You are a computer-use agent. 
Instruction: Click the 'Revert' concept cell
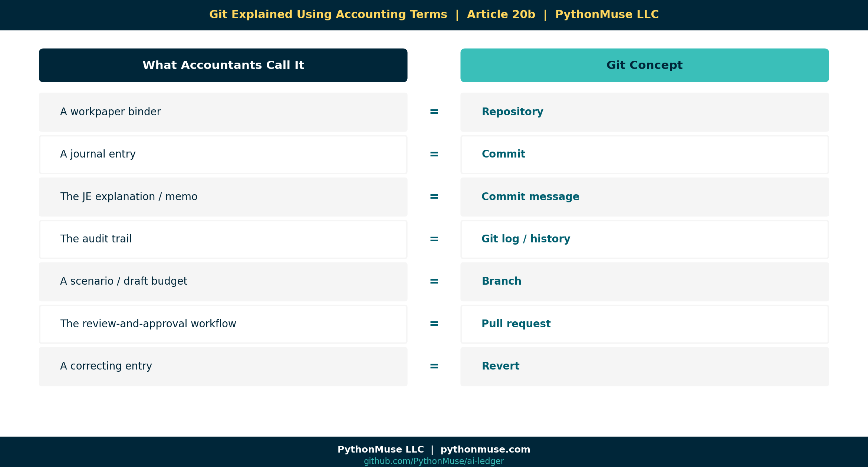(x=644, y=367)
